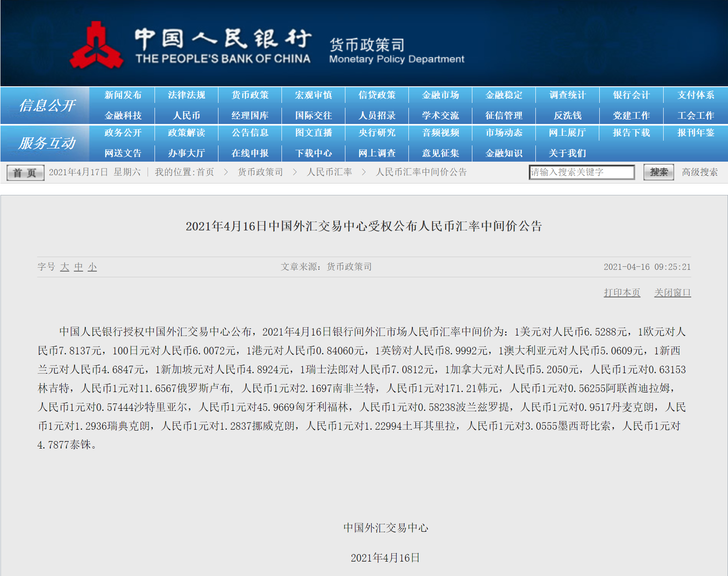Click the 首页 home button

[x=25, y=173]
